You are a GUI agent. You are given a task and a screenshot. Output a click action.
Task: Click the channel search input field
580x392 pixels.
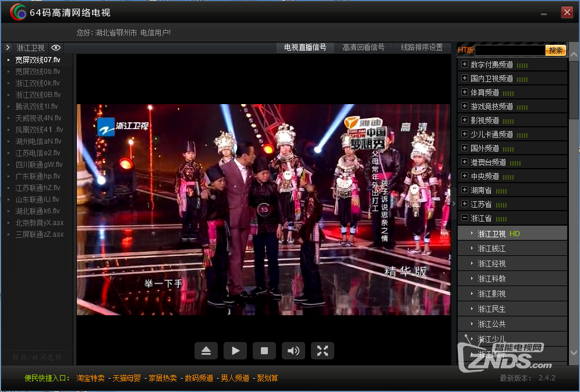pyautogui.click(x=510, y=50)
